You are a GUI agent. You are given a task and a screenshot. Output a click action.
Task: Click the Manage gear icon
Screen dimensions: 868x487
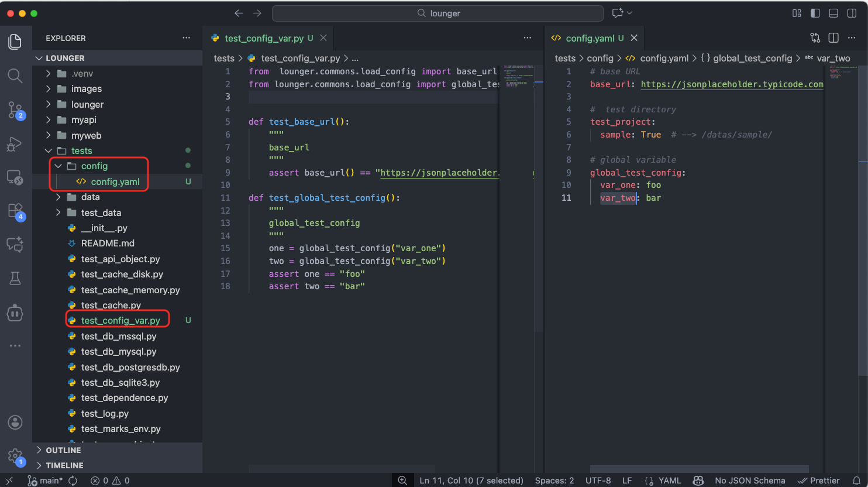15,456
